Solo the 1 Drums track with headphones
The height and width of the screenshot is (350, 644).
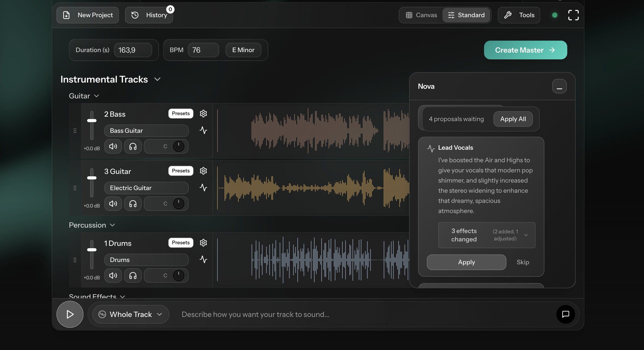pyautogui.click(x=133, y=276)
